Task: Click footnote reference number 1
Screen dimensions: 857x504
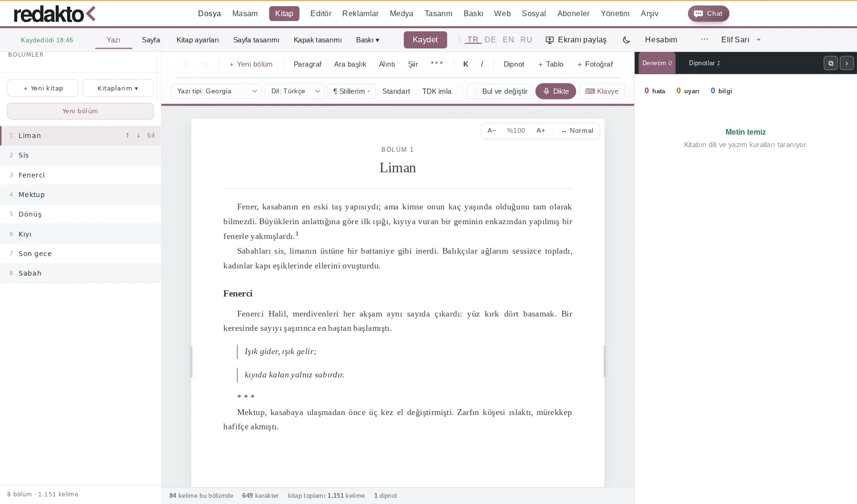Action: (297, 233)
